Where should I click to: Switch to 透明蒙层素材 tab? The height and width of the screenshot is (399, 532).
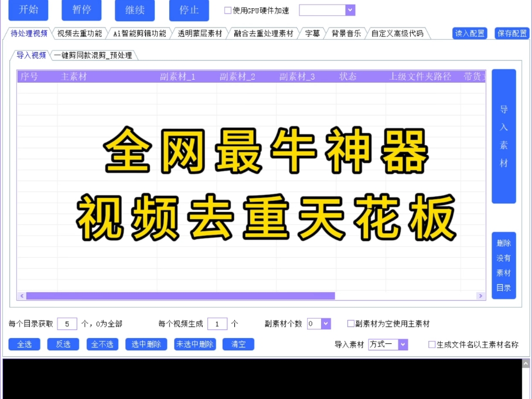pyautogui.click(x=199, y=33)
